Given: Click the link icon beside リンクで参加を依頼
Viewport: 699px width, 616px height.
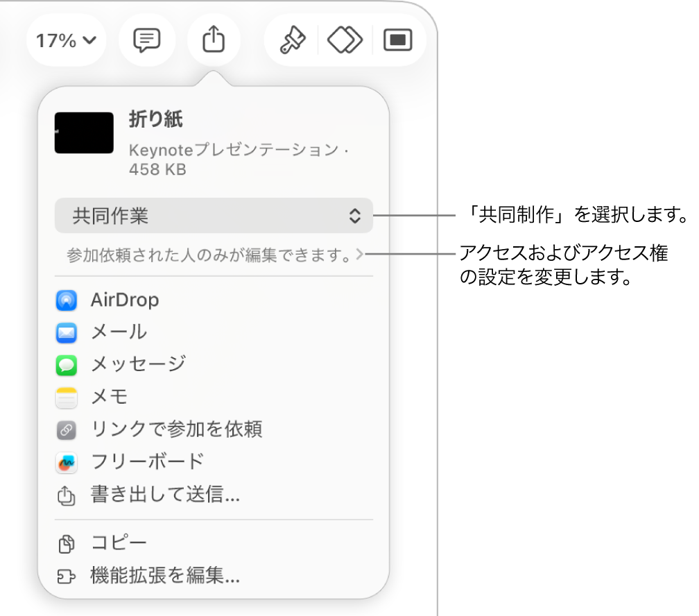Looking at the screenshot, I should 66,430.
